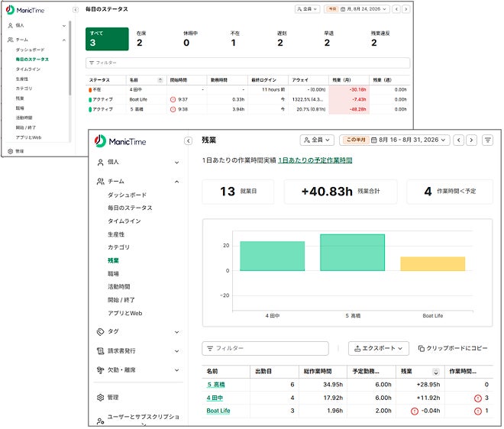
Task: Select the 在席 2 status card in back window
Action: click(154, 39)
